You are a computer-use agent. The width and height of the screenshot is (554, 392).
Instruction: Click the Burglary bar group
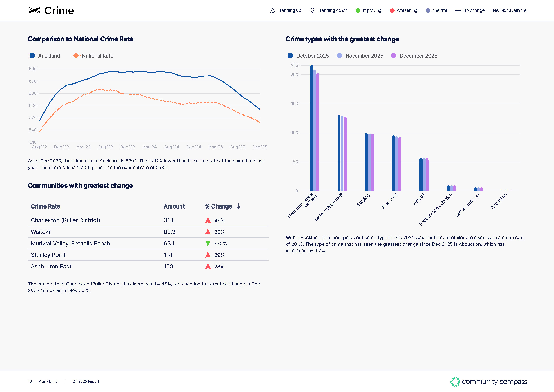pos(369,162)
